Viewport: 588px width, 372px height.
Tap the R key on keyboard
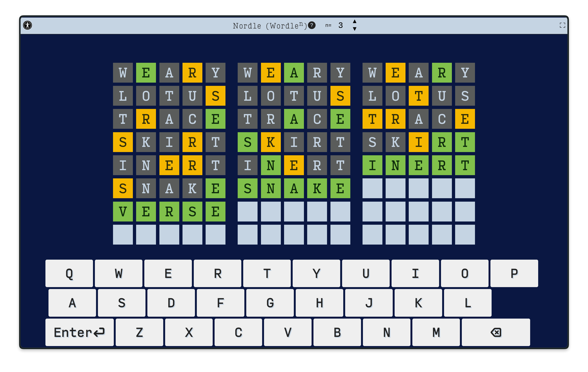pyautogui.click(x=217, y=273)
